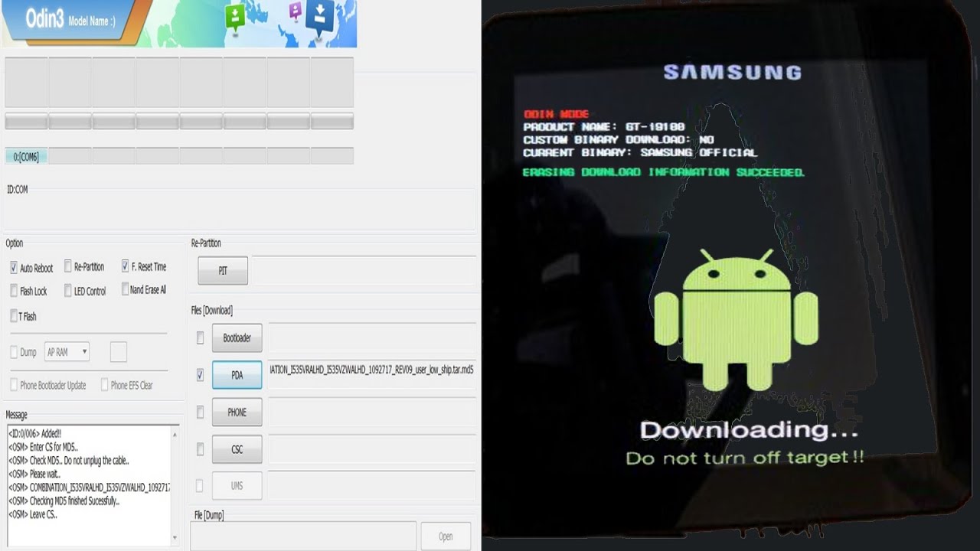Click 'Checking MD5 finished Sucessfully..' log line
The image size is (980, 551).
(64, 501)
